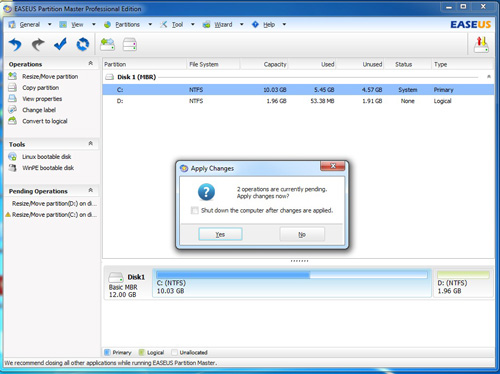Image resolution: width=500 pixels, height=374 pixels.
Task: Click the Copy partition operation icon
Action: click(12, 88)
